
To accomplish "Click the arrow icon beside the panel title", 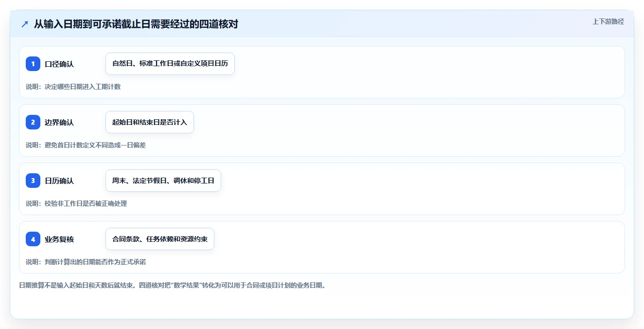I will click(x=25, y=24).
